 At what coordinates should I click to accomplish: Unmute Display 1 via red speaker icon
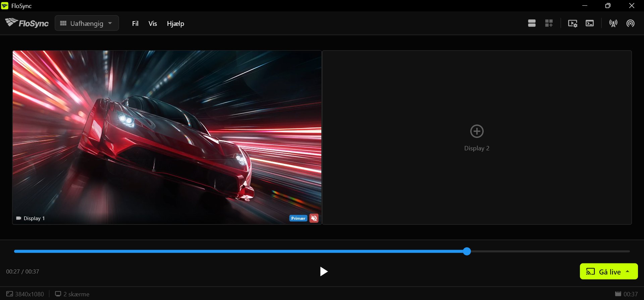click(314, 218)
